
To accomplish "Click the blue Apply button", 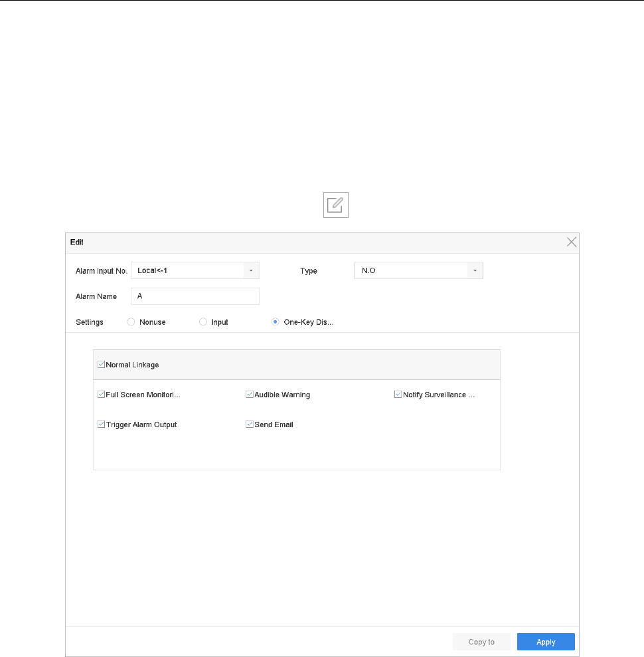I will (x=546, y=642).
